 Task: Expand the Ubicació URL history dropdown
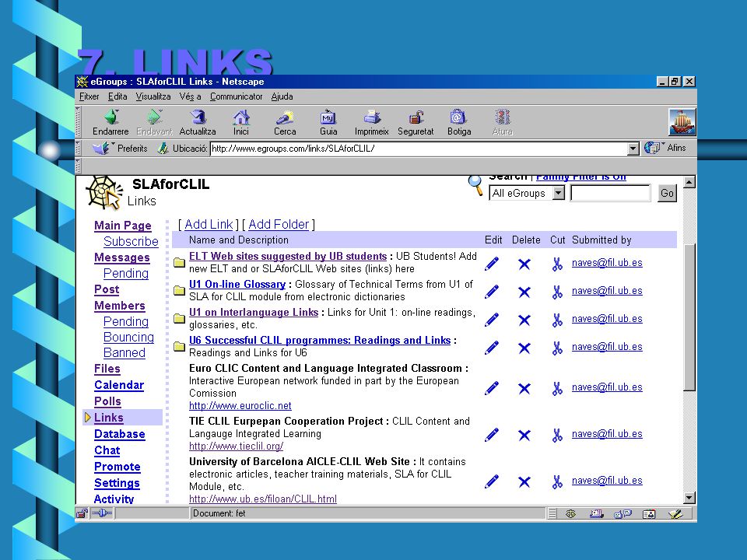point(633,149)
